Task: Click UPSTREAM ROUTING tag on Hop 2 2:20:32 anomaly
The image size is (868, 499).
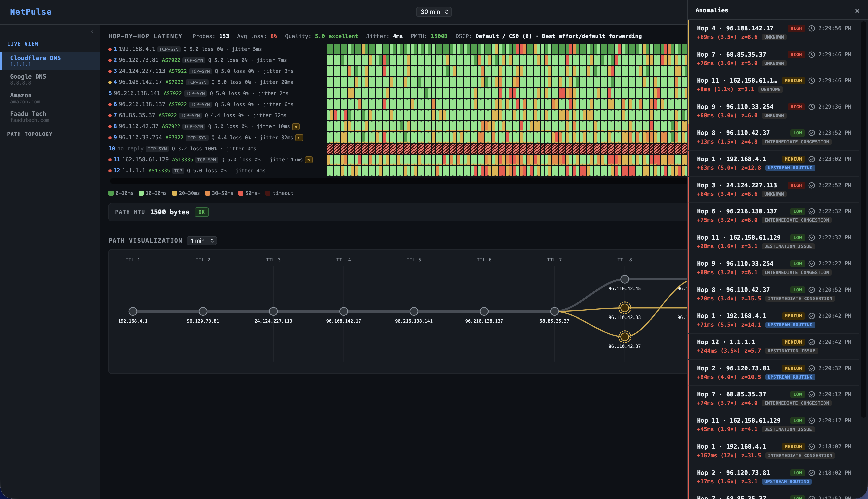Action: pos(790,377)
